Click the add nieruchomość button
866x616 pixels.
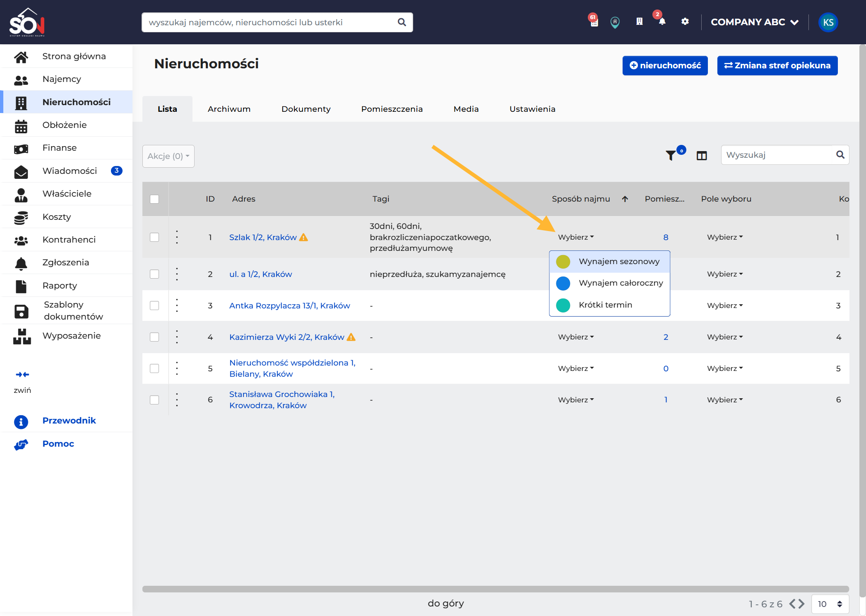click(665, 65)
